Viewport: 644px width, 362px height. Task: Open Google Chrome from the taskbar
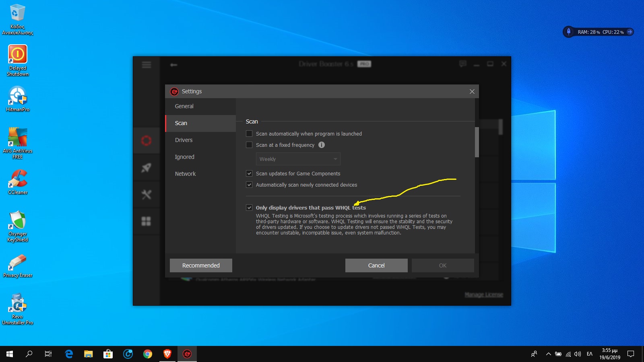tap(148, 354)
